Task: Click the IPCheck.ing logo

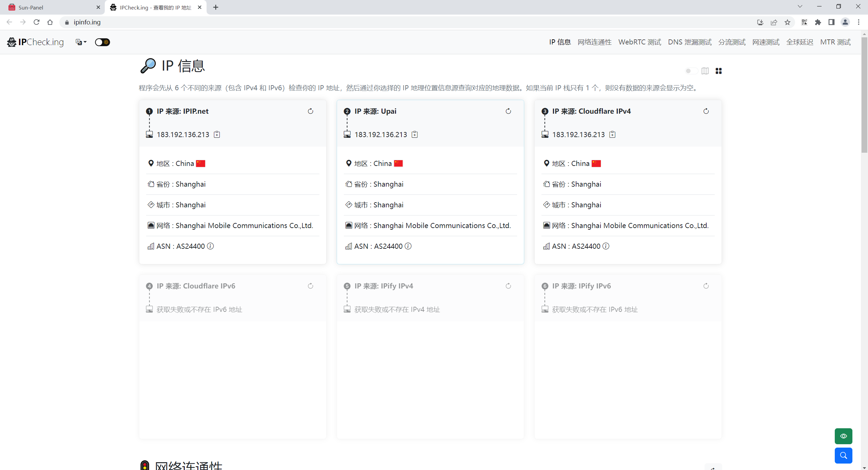Action: pyautogui.click(x=35, y=42)
